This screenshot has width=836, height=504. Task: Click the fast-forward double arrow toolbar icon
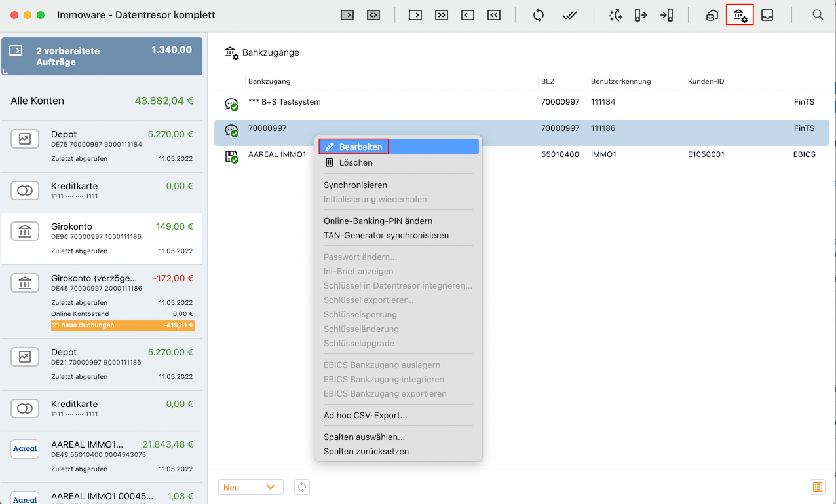[x=442, y=15]
